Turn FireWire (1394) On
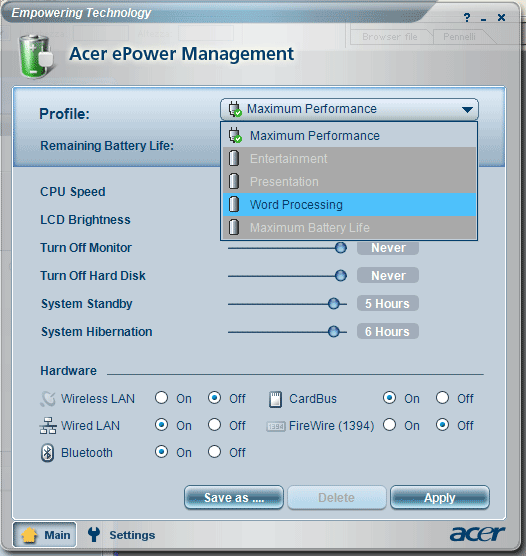This screenshot has height=556, width=526. tap(389, 425)
